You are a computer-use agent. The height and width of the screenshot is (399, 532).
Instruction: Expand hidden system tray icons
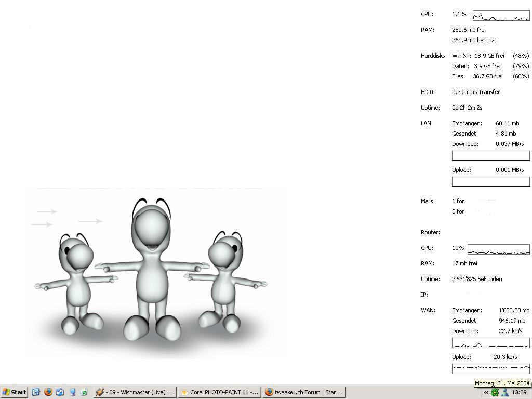pyautogui.click(x=486, y=392)
